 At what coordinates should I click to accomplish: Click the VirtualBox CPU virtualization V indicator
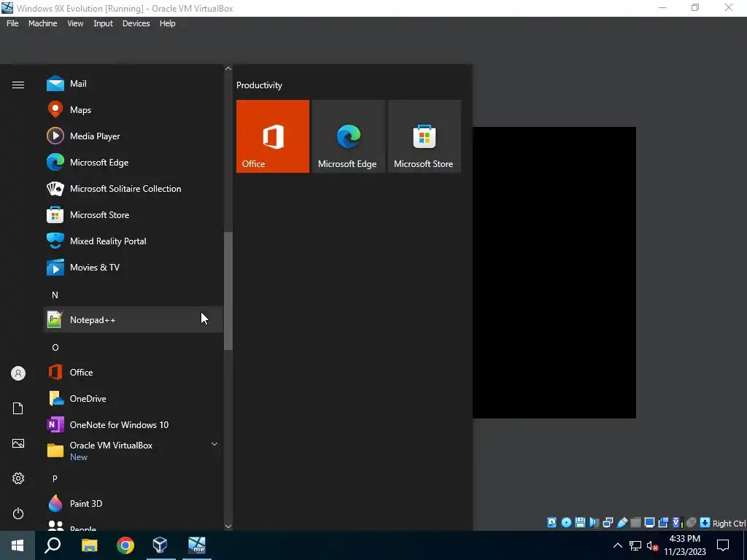pyautogui.click(x=677, y=522)
